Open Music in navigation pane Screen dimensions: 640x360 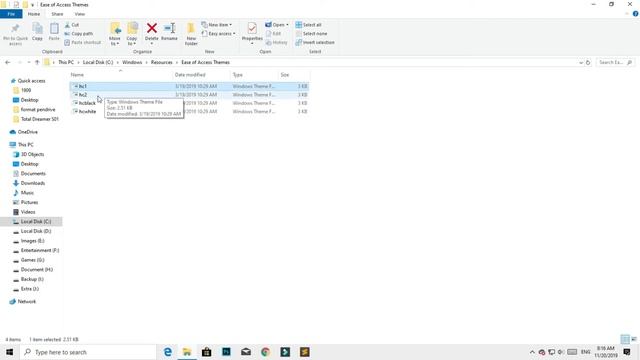pos(27,193)
